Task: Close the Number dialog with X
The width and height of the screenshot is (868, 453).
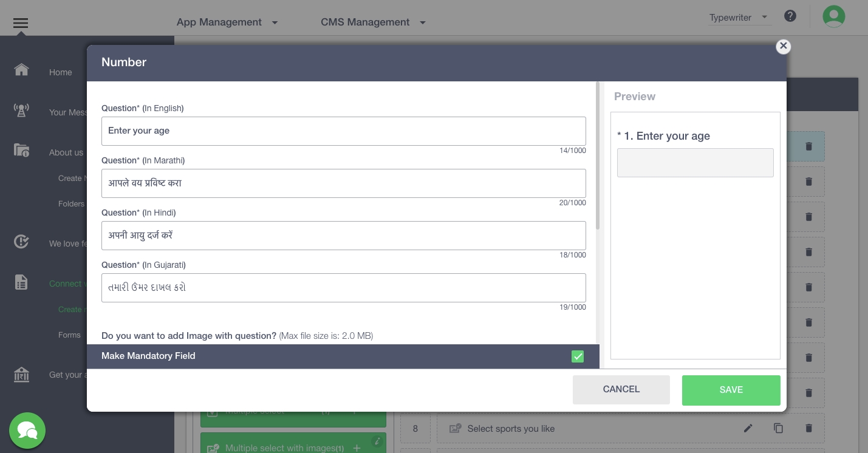Action: pyautogui.click(x=783, y=46)
